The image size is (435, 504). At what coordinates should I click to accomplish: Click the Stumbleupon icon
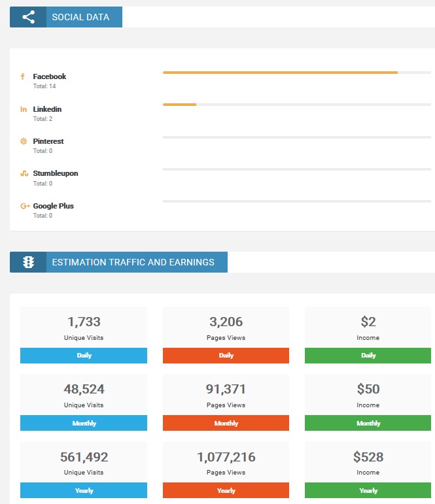click(x=24, y=174)
